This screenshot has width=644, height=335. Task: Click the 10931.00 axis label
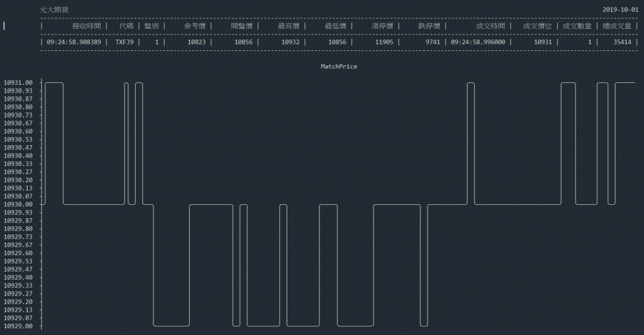pos(18,82)
